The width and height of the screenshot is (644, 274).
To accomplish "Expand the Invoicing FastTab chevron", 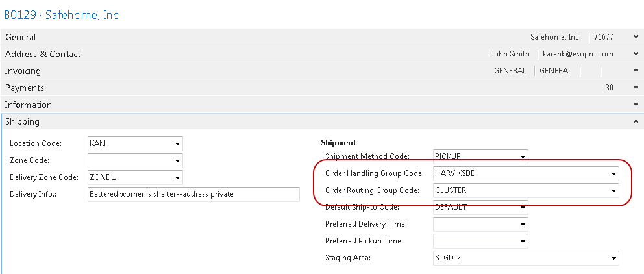I will tap(634, 71).
